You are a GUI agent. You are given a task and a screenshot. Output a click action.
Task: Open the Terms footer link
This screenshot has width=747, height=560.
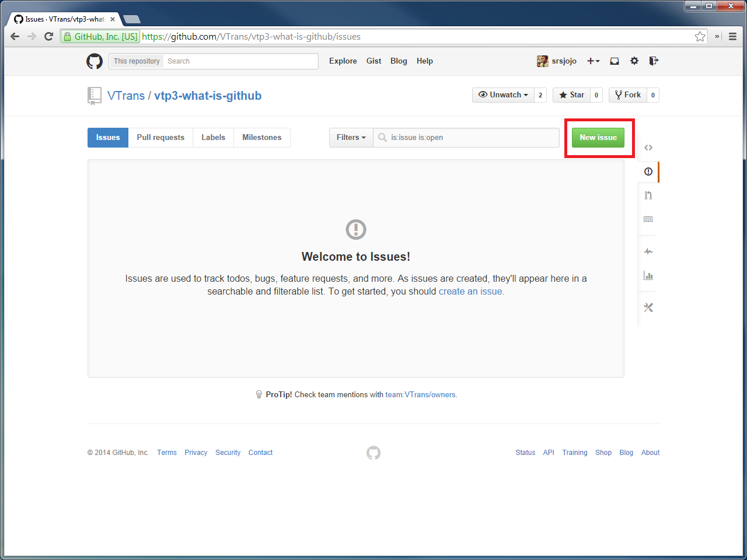click(x=167, y=453)
